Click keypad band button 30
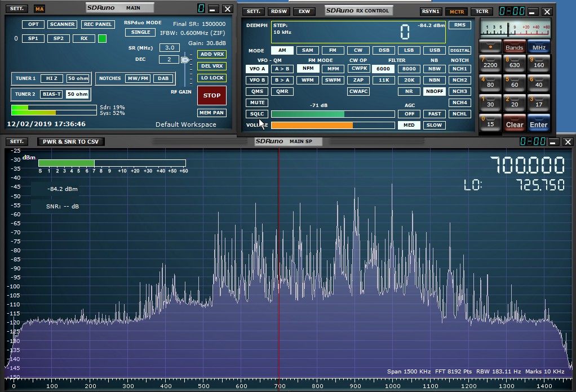 pos(490,103)
